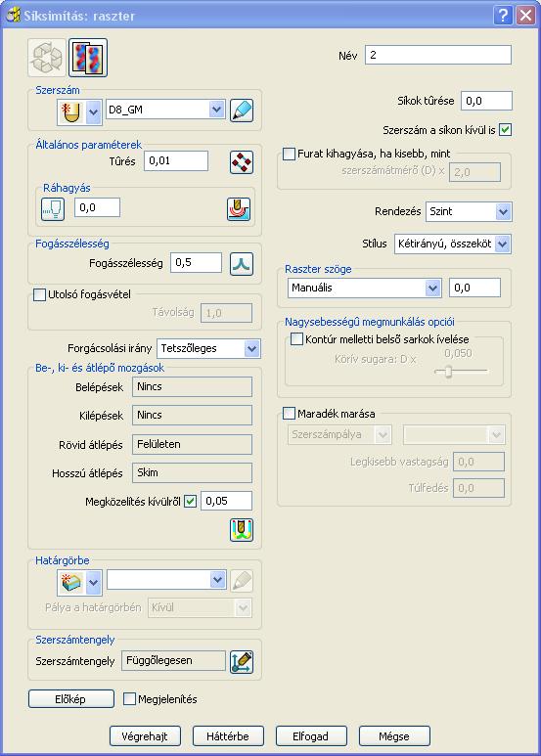This screenshot has height=756, width=541.
Task: Click the Előkép button
Action: tap(71, 699)
